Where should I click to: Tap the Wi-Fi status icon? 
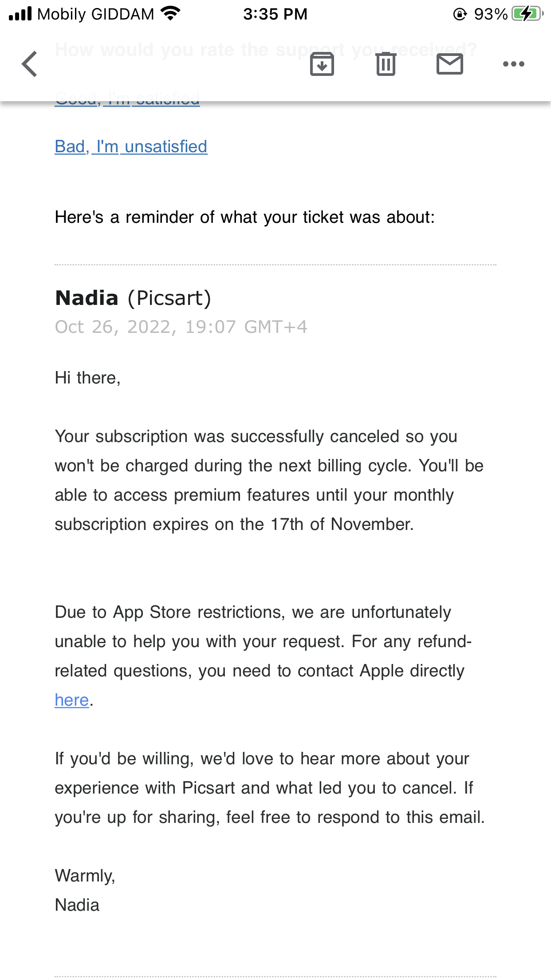[171, 14]
